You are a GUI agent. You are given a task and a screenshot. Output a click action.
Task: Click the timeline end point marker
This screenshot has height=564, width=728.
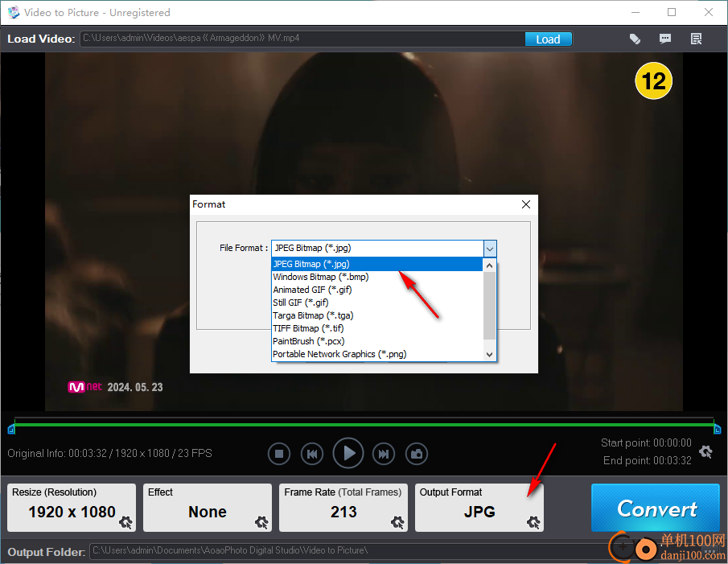(717, 430)
